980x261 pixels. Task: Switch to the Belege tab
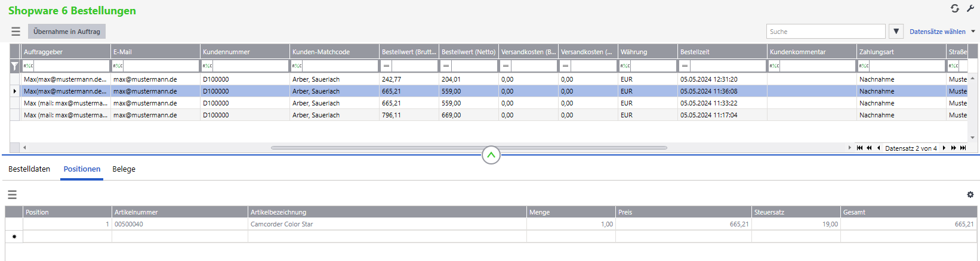(124, 169)
